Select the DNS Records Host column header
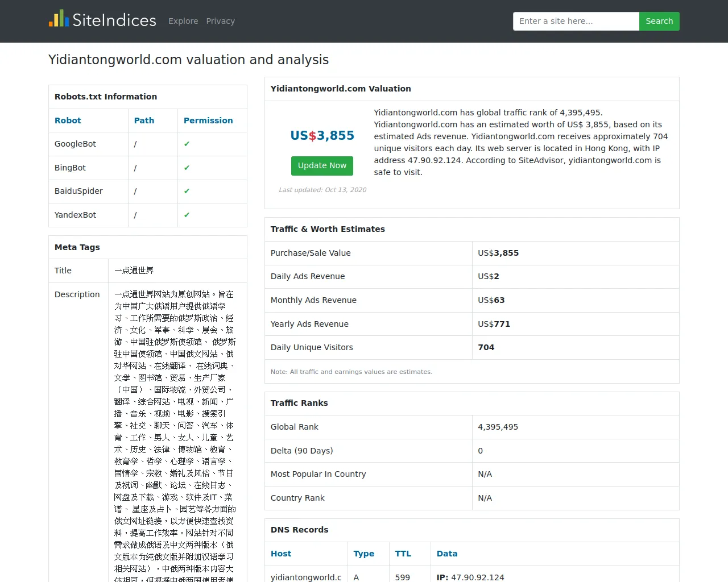Image resolution: width=728 pixels, height=582 pixels. tap(281, 554)
